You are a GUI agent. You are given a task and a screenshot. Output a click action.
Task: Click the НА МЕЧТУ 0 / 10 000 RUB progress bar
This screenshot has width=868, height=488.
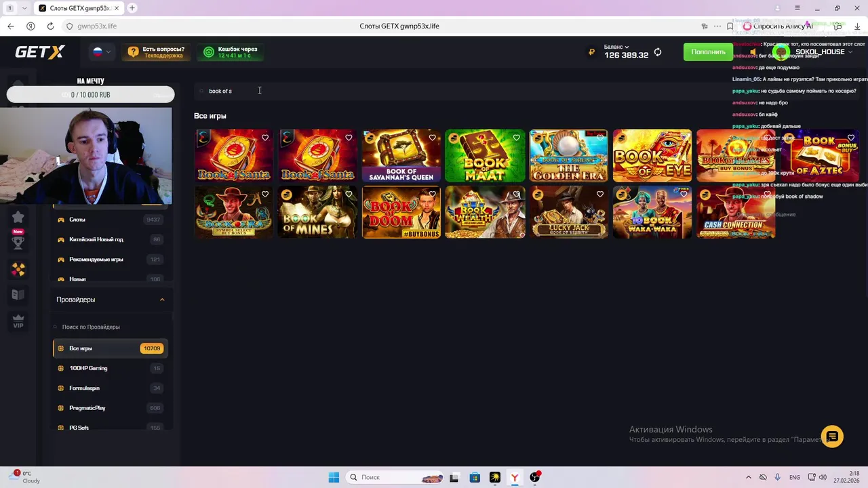(x=90, y=95)
